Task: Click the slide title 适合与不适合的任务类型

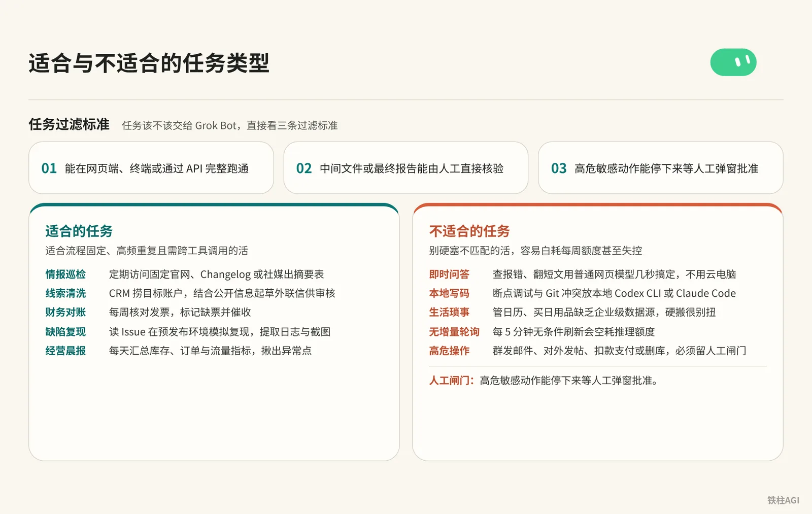Action: click(x=149, y=63)
